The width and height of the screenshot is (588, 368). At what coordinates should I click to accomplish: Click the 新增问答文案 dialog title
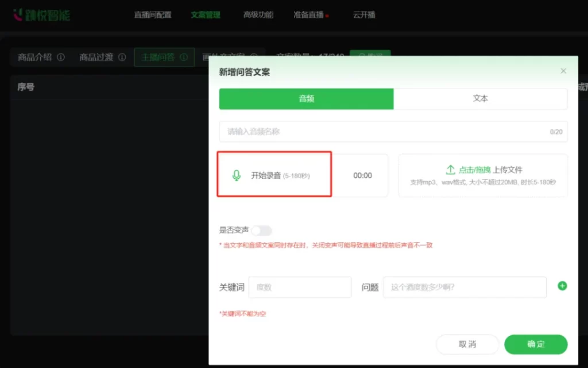(x=245, y=72)
